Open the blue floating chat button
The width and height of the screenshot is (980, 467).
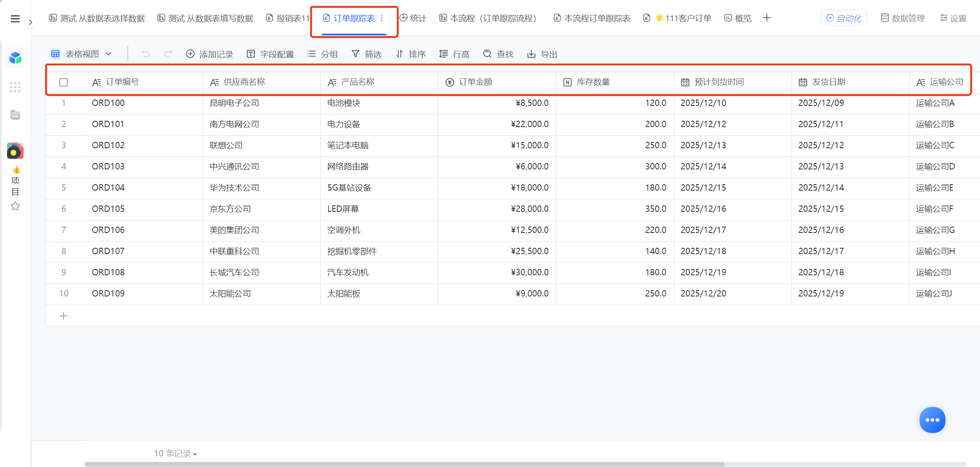click(x=932, y=420)
